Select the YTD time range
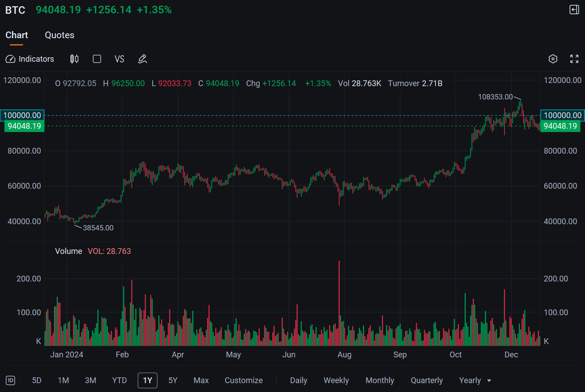Image resolution: width=585 pixels, height=392 pixels. [x=119, y=380]
